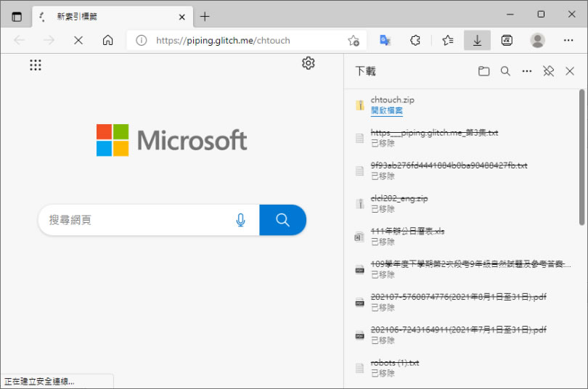588x389 pixels.
Task: Close the downloads panel
Action: 570,71
